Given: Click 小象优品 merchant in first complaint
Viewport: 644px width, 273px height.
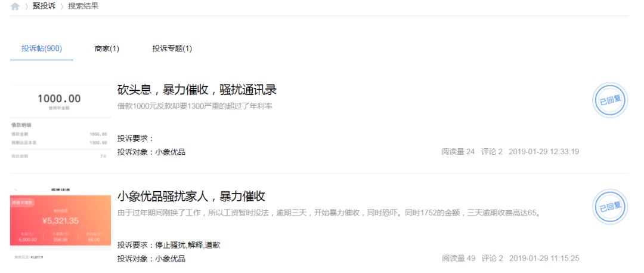Looking at the screenshot, I should [x=170, y=152].
